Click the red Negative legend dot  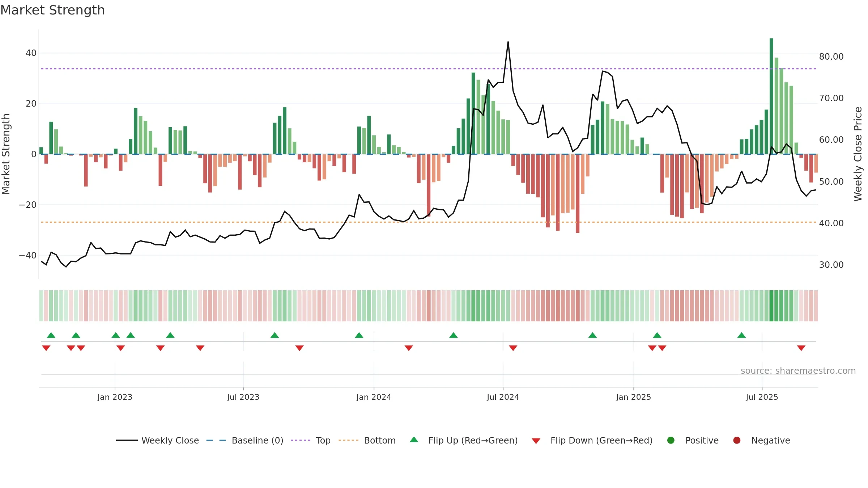(x=737, y=440)
